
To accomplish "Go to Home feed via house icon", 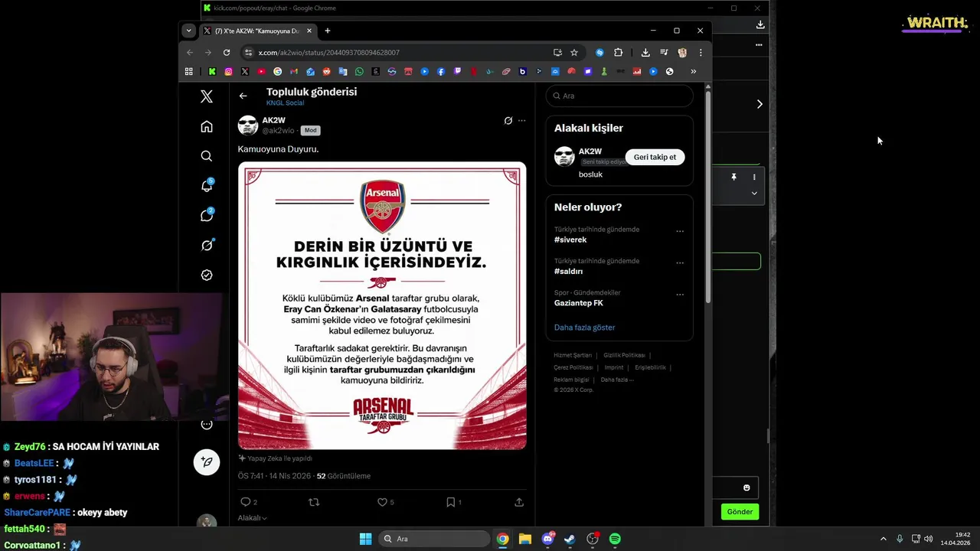I will pyautogui.click(x=207, y=126).
